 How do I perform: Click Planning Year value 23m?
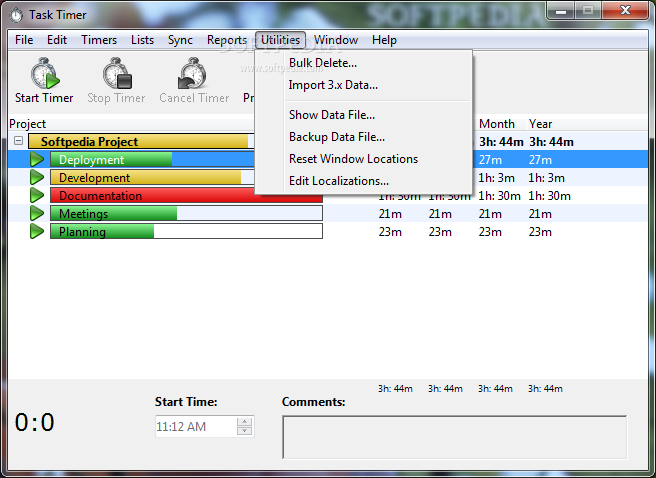(540, 232)
